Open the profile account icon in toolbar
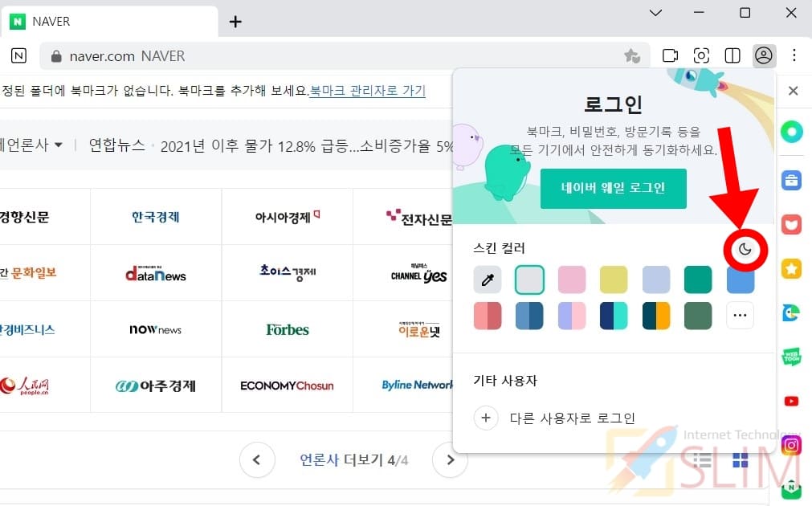This screenshot has height=506, width=812. click(764, 55)
